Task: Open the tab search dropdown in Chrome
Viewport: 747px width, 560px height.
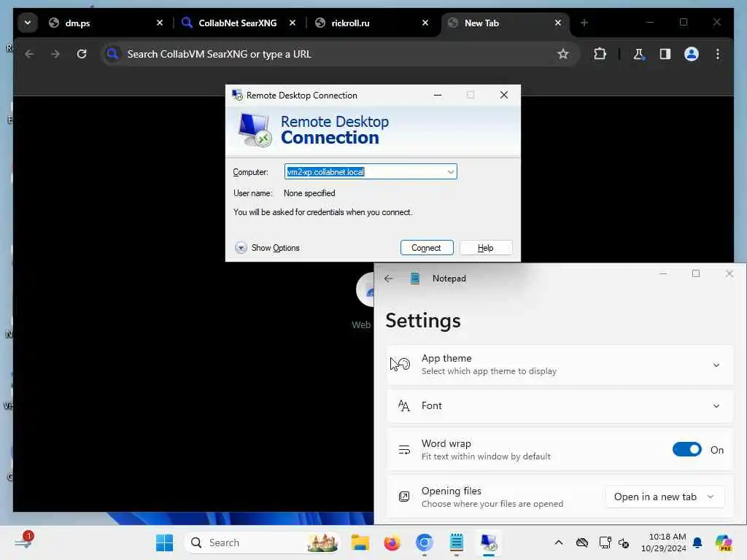Action: (x=28, y=23)
